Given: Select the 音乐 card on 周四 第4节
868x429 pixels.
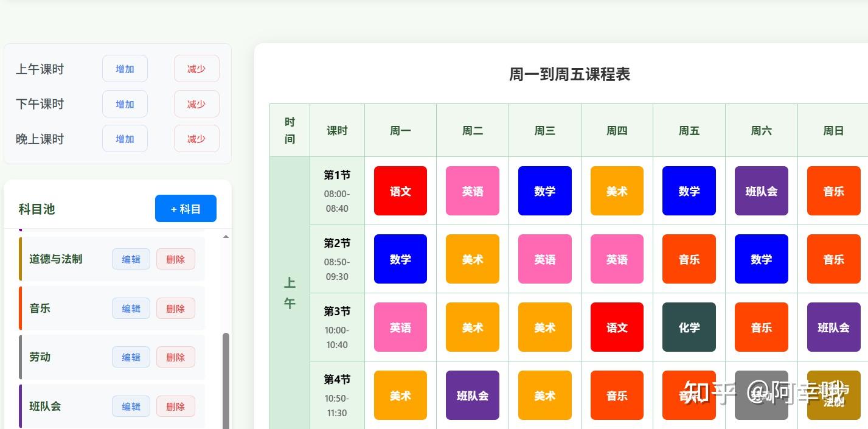Looking at the screenshot, I should (617, 396).
